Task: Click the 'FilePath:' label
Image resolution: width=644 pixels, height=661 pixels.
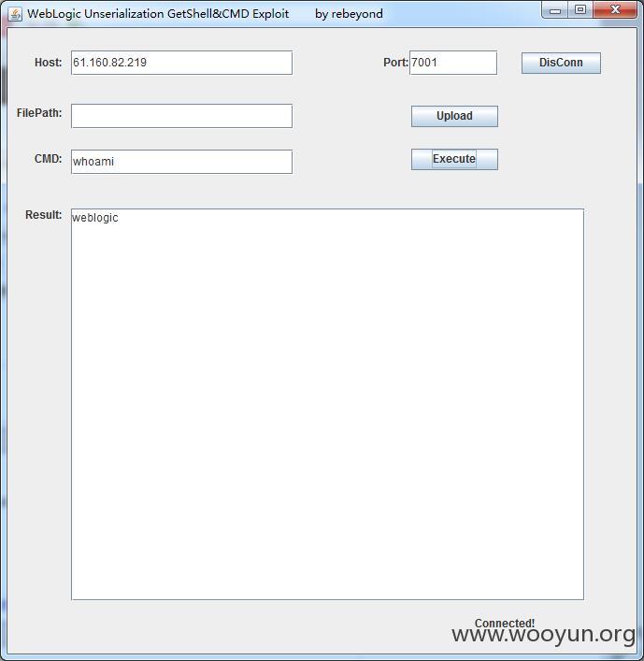Action: tap(39, 113)
